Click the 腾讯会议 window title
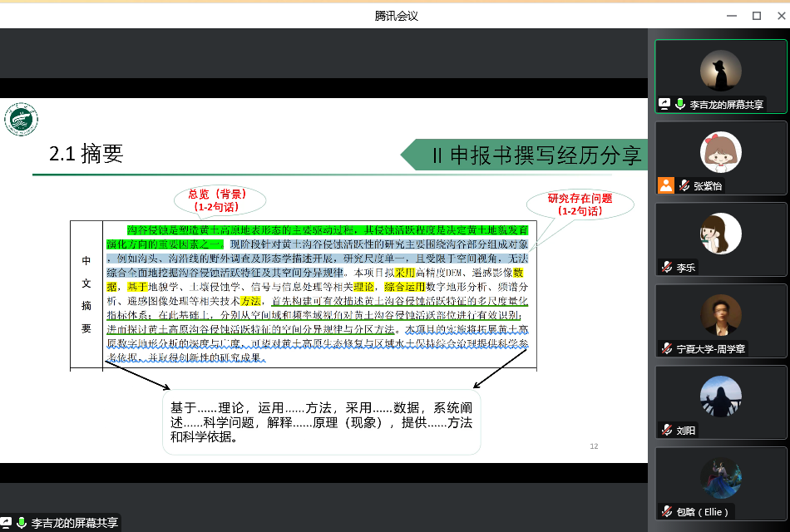Image resolution: width=790 pixels, height=532 pixels. click(x=396, y=15)
